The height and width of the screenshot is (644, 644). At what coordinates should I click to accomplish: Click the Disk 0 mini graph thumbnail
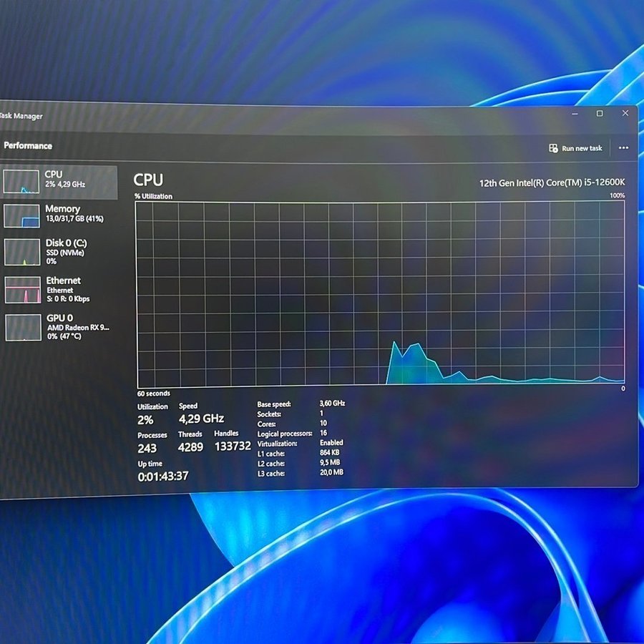tap(22, 252)
